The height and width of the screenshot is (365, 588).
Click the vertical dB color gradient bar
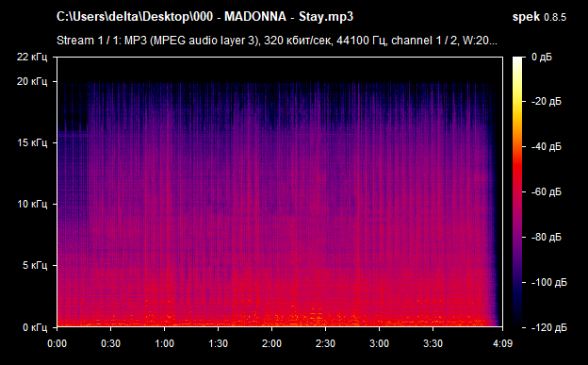(517, 191)
